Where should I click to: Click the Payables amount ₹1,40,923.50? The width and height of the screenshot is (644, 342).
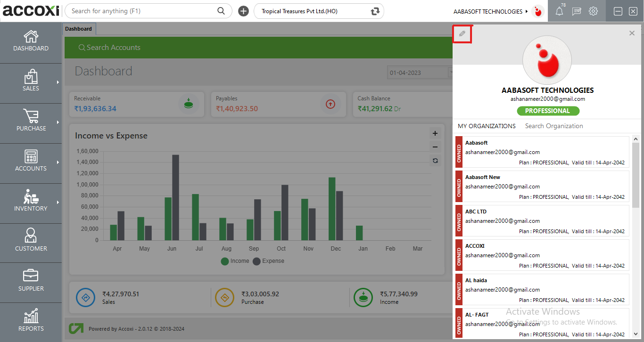pos(237,109)
